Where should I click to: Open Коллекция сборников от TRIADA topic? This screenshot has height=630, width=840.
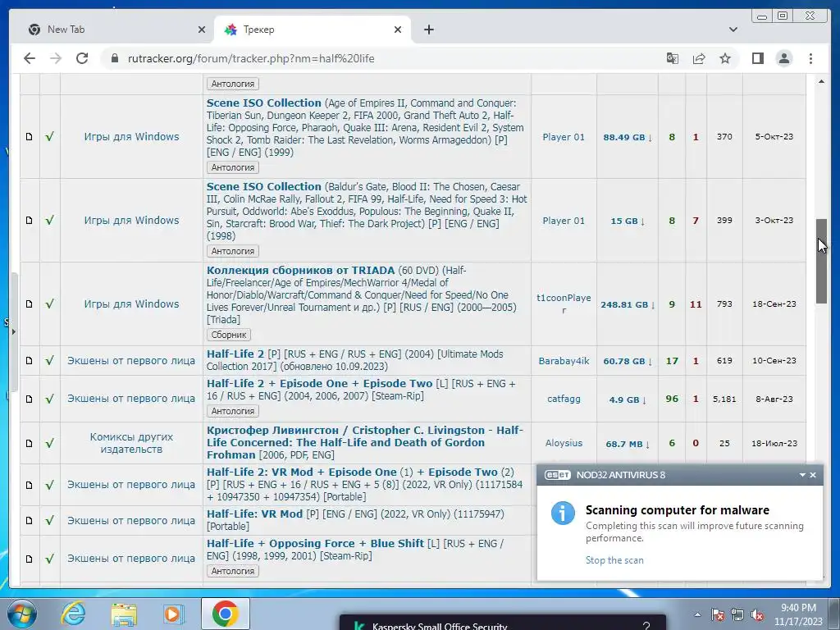(x=300, y=271)
